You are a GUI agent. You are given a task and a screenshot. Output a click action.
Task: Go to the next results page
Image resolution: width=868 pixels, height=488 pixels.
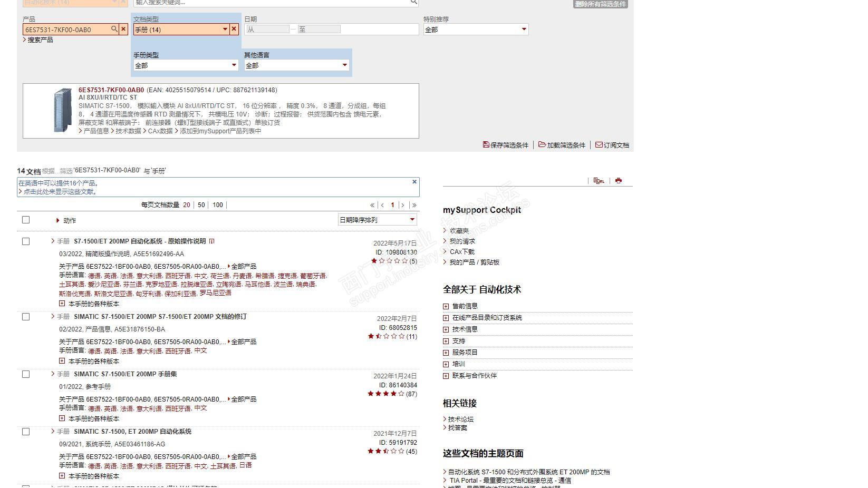[403, 205]
